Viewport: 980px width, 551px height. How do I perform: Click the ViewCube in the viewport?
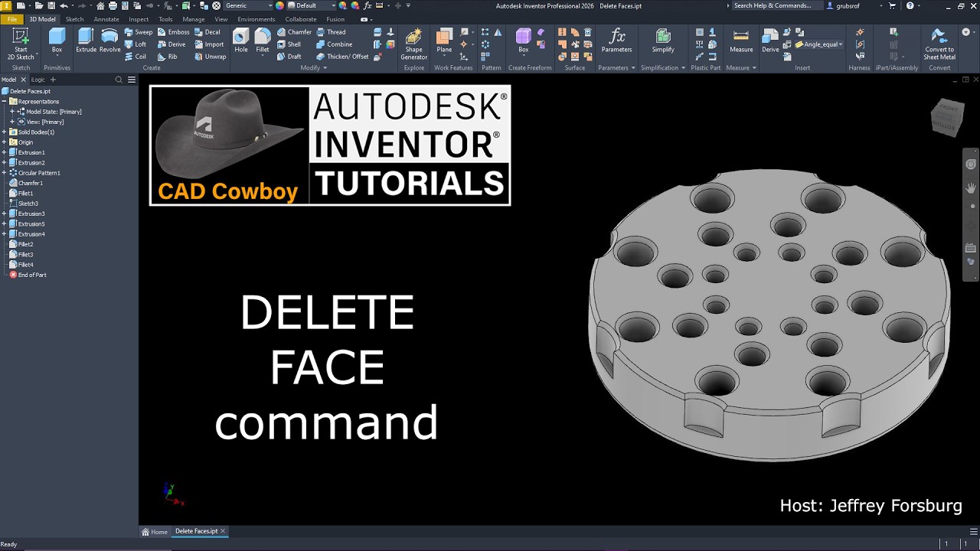tap(947, 117)
